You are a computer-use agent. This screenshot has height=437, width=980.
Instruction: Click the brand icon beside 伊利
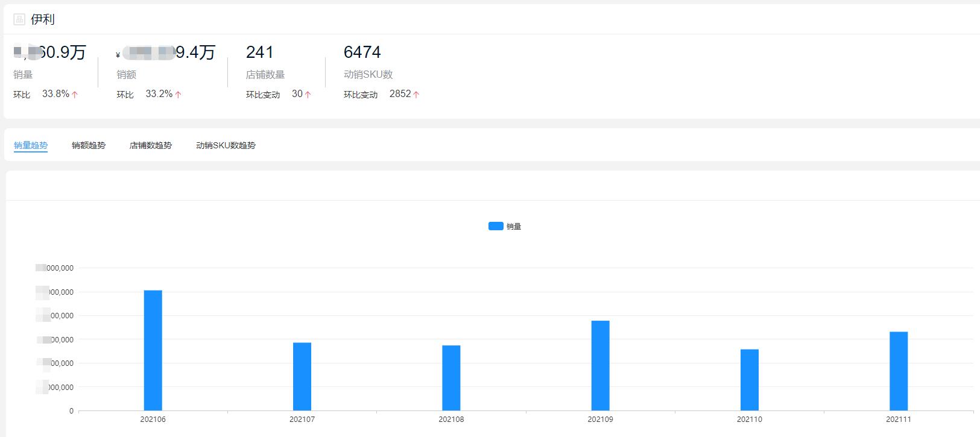coord(19,19)
